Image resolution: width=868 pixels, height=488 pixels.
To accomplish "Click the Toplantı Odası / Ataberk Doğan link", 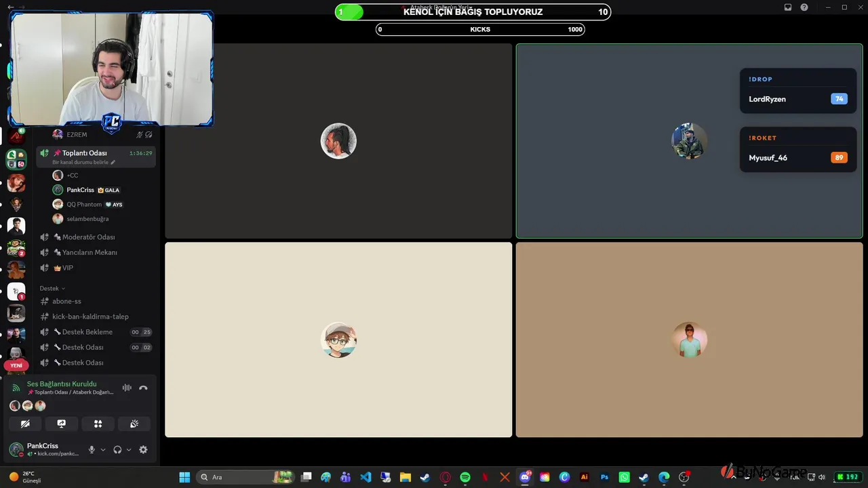I will tap(71, 392).
